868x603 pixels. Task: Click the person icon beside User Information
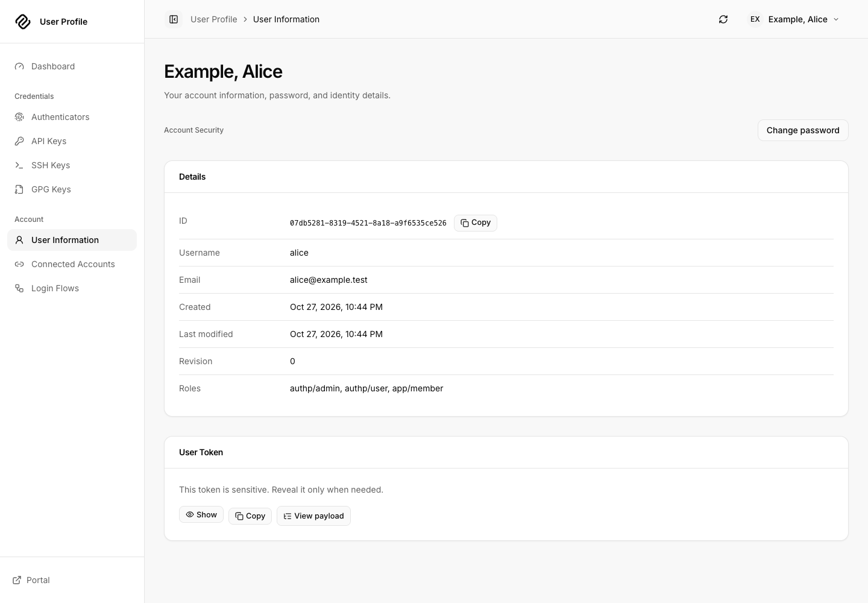click(19, 240)
